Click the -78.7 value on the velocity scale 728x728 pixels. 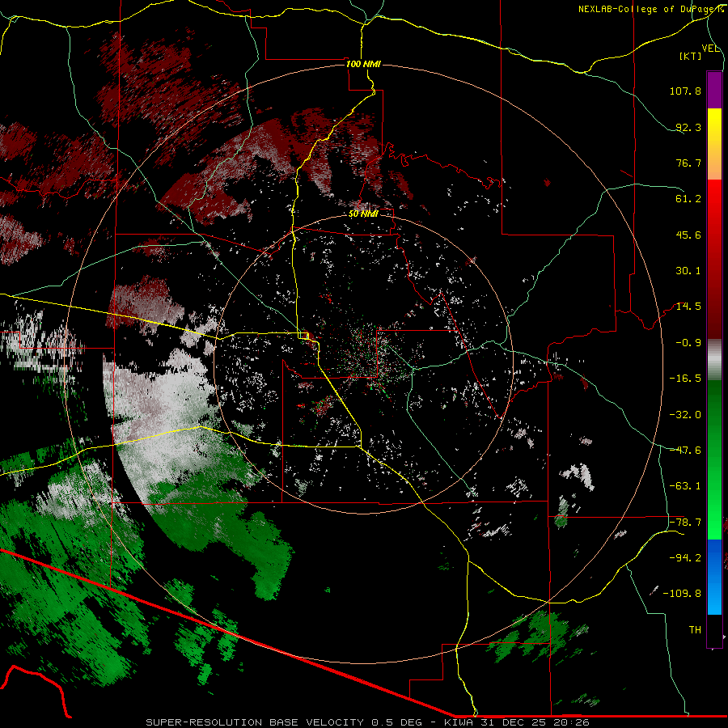click(x=685, y=523)
